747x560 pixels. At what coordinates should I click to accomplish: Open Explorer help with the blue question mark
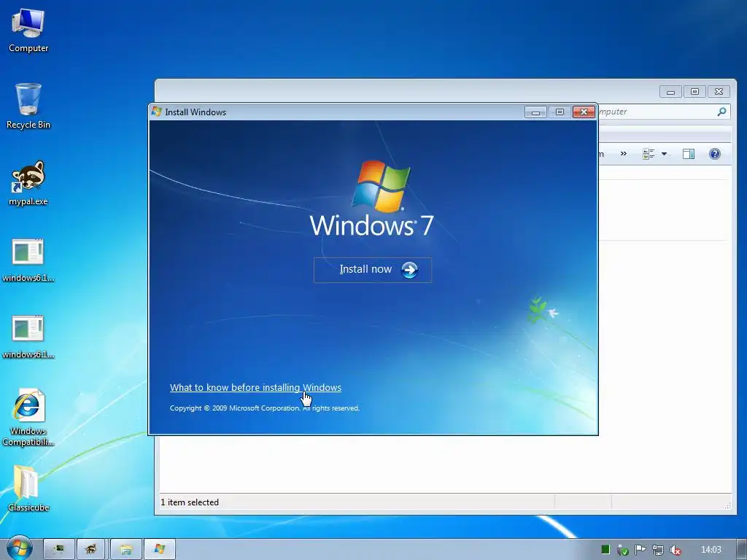coord(715,154)
